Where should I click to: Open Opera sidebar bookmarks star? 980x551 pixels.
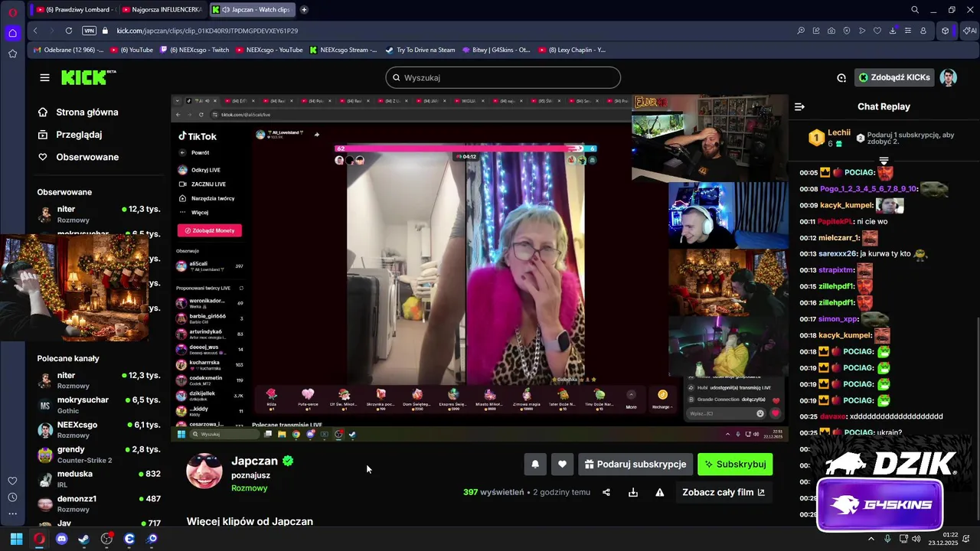click(12, 54)
